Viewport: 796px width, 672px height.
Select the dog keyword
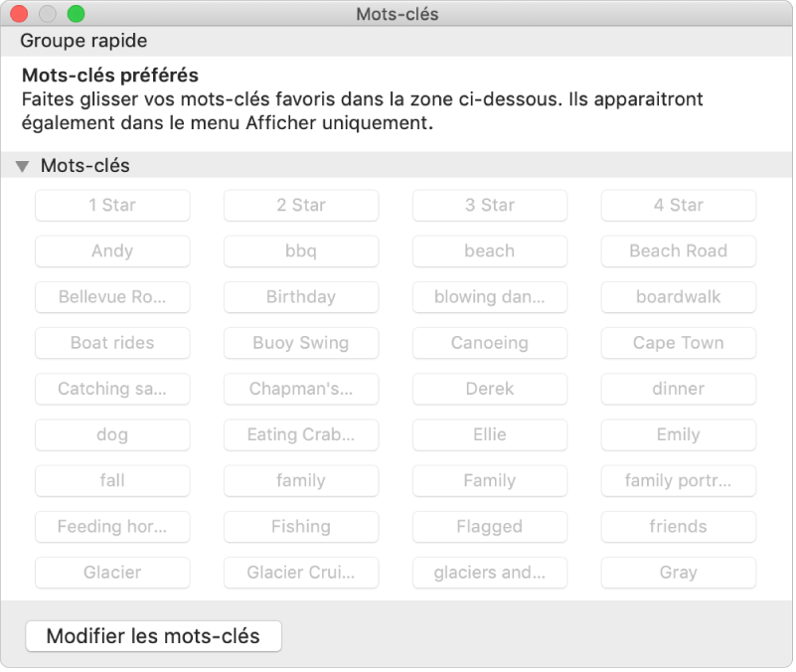pos(111,434)
